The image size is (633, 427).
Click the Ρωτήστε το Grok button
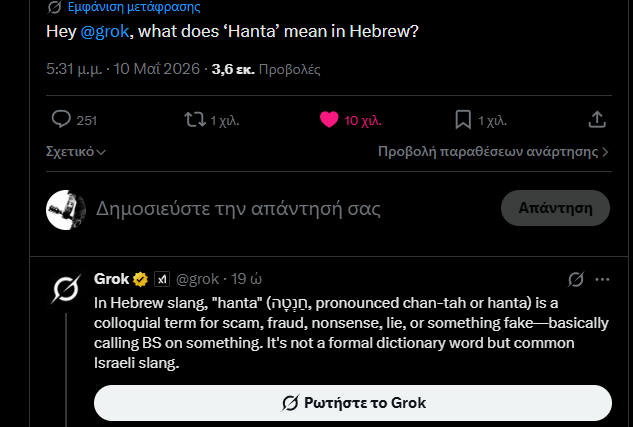coord(353,403)
